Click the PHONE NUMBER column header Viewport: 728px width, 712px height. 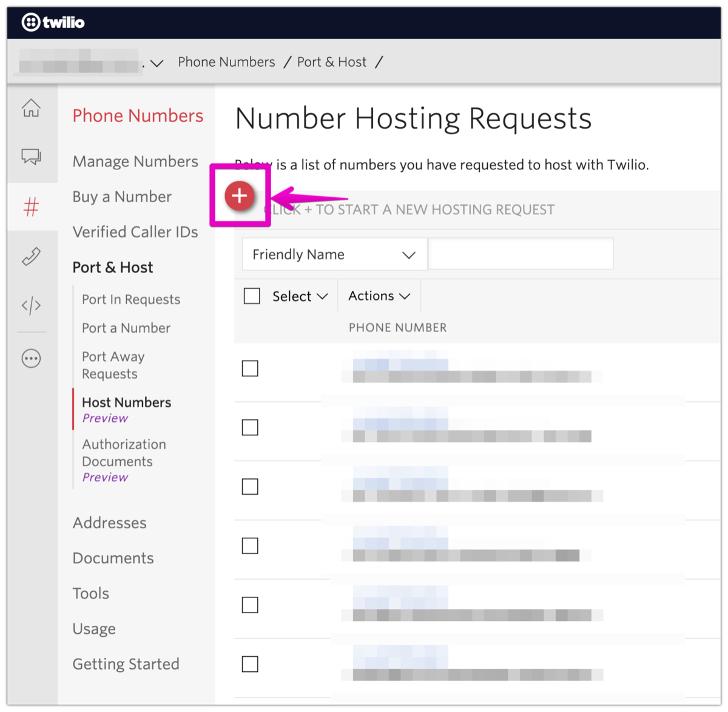[x=398, y=328]
